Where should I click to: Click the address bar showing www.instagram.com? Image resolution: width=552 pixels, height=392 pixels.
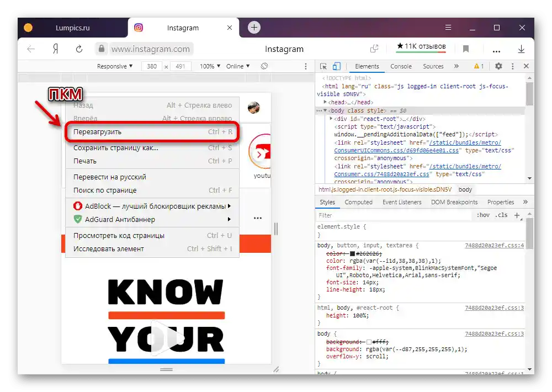[151, 49]
